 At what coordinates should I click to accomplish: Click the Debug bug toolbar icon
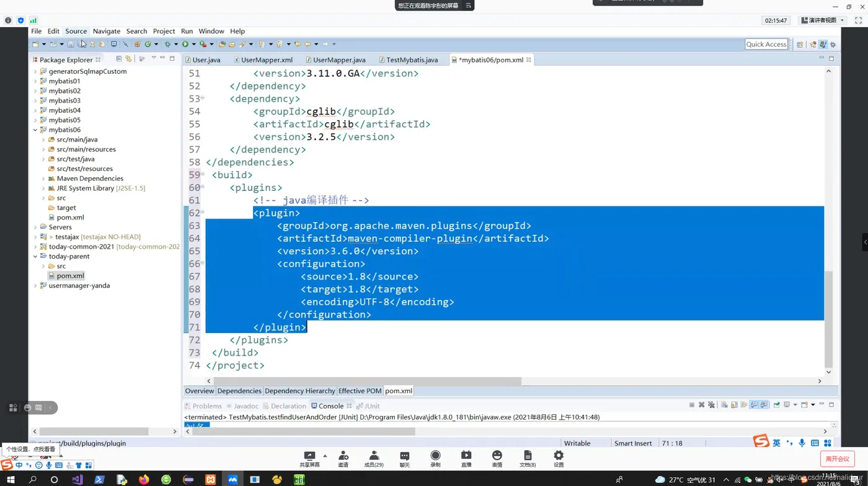click(167, 44)
